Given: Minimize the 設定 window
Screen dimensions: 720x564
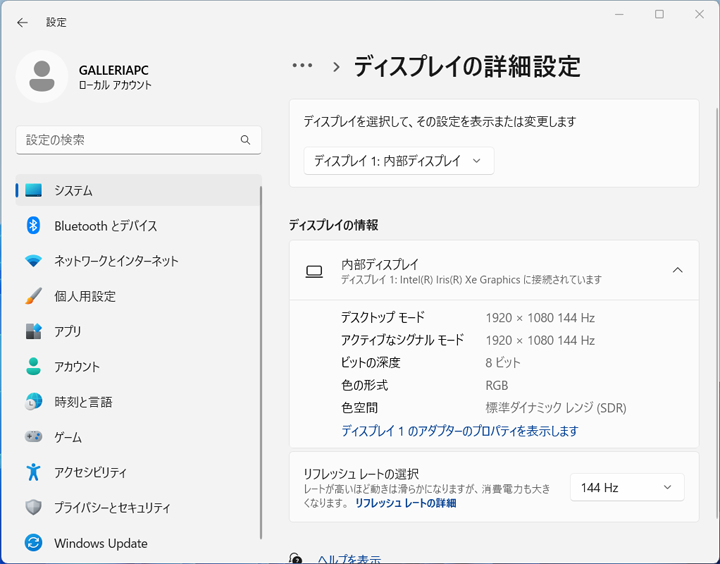Looking at the screenshot, I should [619, 15].
